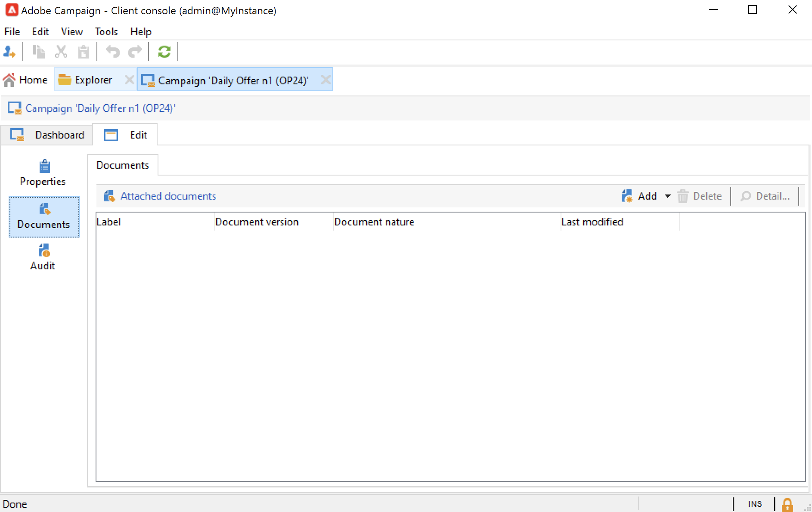The height and width of the screenshot is (512, 812).
Task: Click the green Refresh icon
Action: point(164,52)
